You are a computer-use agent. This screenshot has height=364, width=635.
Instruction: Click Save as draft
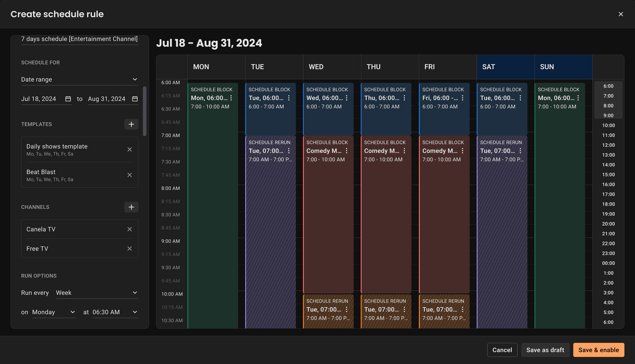click(x=545, y=350)
